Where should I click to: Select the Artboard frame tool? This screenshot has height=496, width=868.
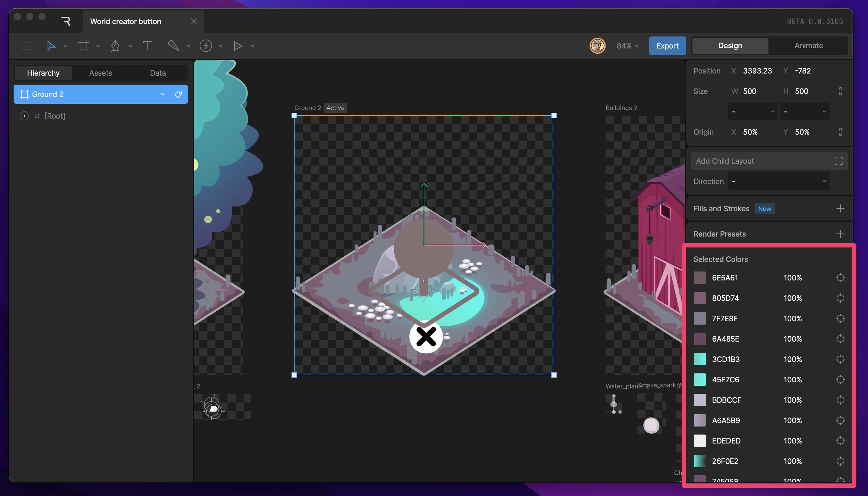point(83,46)
